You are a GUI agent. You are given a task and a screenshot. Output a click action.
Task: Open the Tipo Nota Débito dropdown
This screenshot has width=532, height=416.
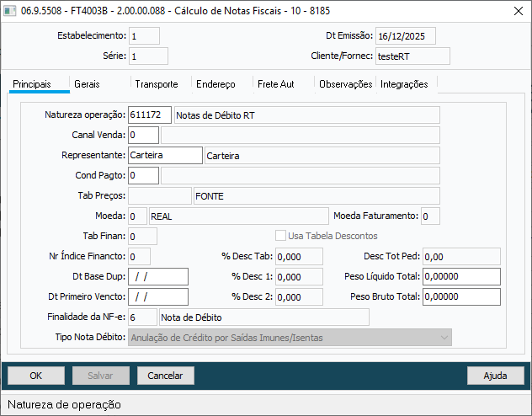tap(290, 338)
